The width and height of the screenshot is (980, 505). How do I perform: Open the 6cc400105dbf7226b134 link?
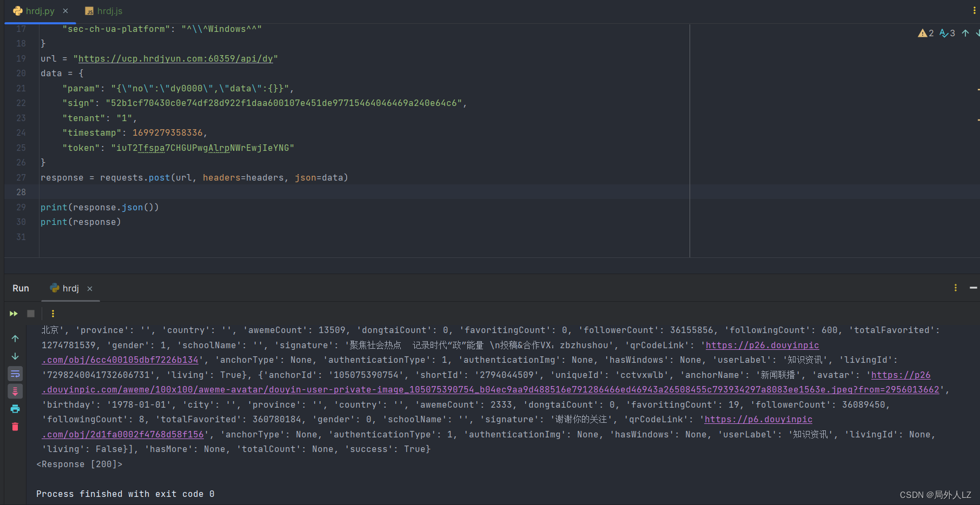pos(120,360)
